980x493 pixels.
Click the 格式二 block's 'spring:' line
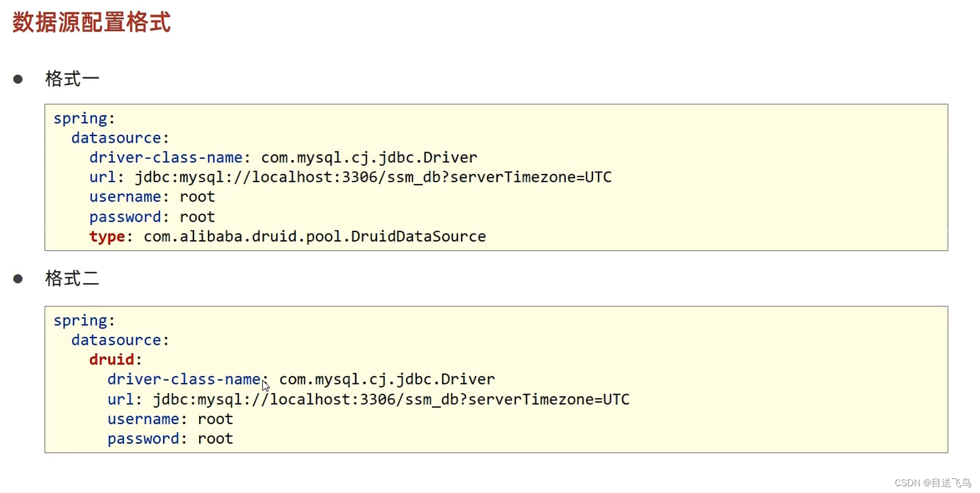point(84,321)
